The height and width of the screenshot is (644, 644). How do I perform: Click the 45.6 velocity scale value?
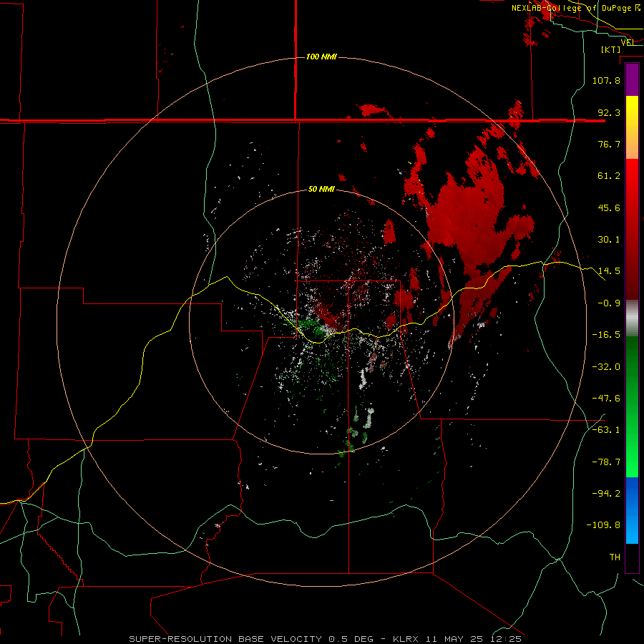point(609,208)
